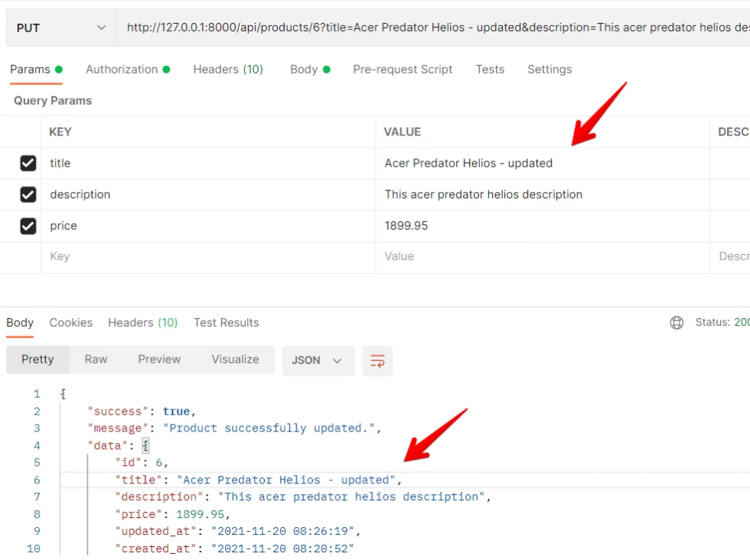Open the Test Results tab

pyautogui.click(x=226, y=322)
